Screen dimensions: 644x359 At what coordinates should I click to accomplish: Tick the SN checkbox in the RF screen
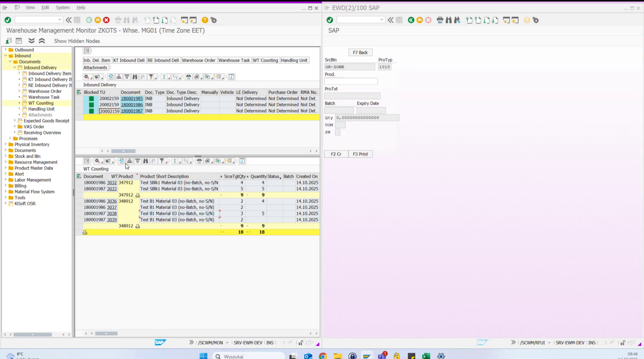338,132
